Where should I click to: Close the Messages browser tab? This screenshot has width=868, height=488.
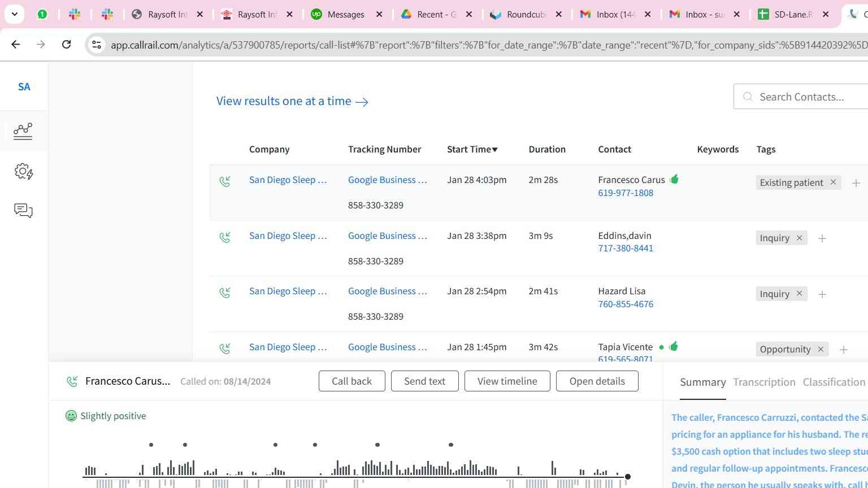click(x=379, y=15)
